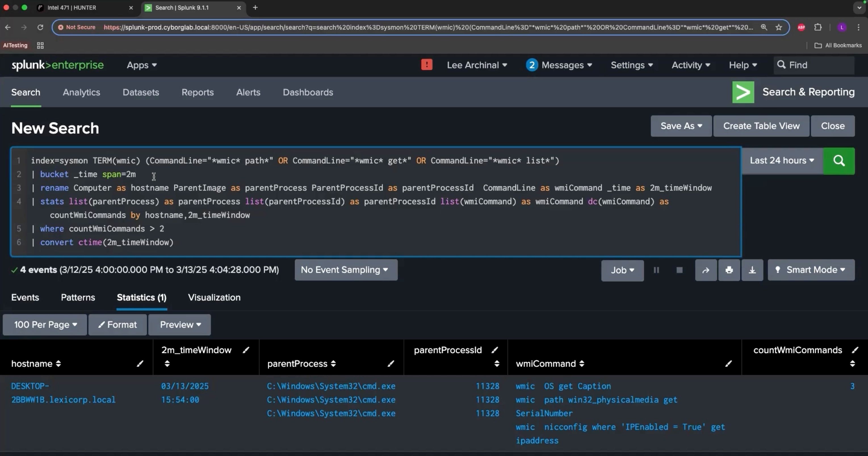Click the share job arrow icon
The height and width of the screenshot is (456, 868).
pyautogui.click(x=706, y=270)
